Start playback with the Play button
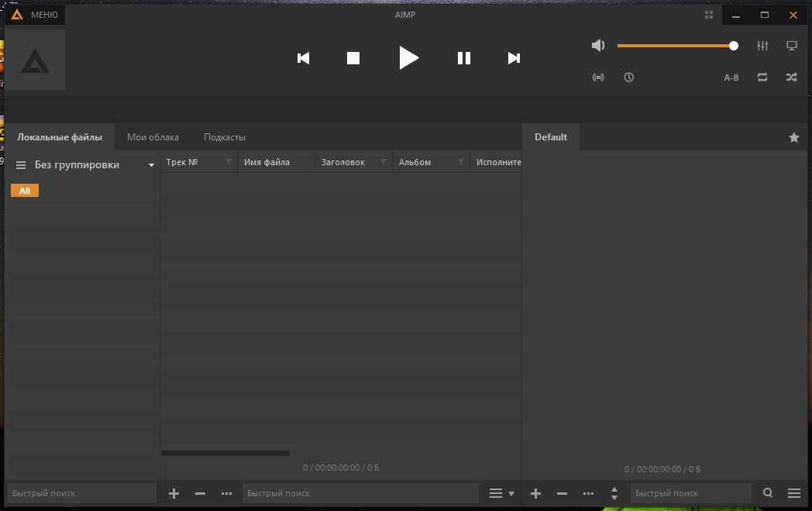This screenshot has width=812, height=511. click(408, 58)
